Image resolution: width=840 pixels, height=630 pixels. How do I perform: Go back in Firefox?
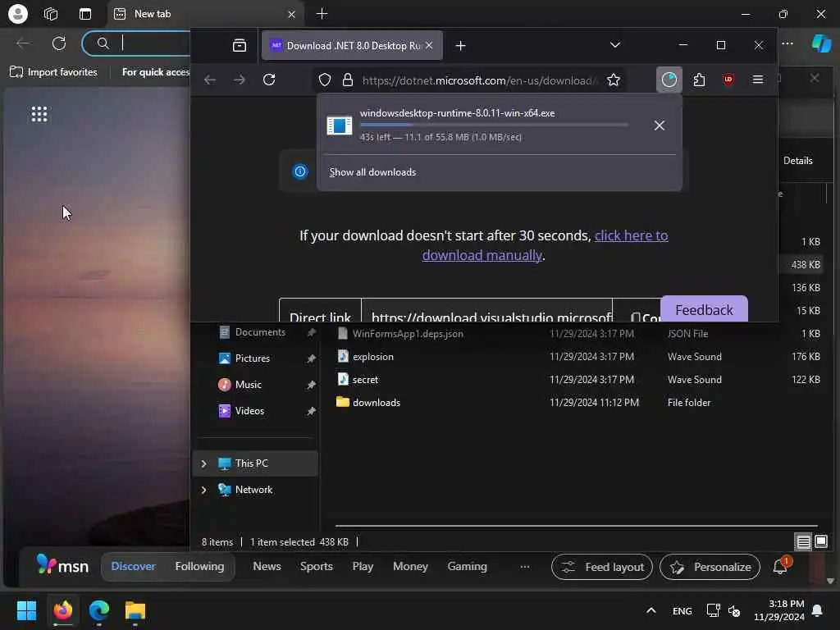point(210,80)
